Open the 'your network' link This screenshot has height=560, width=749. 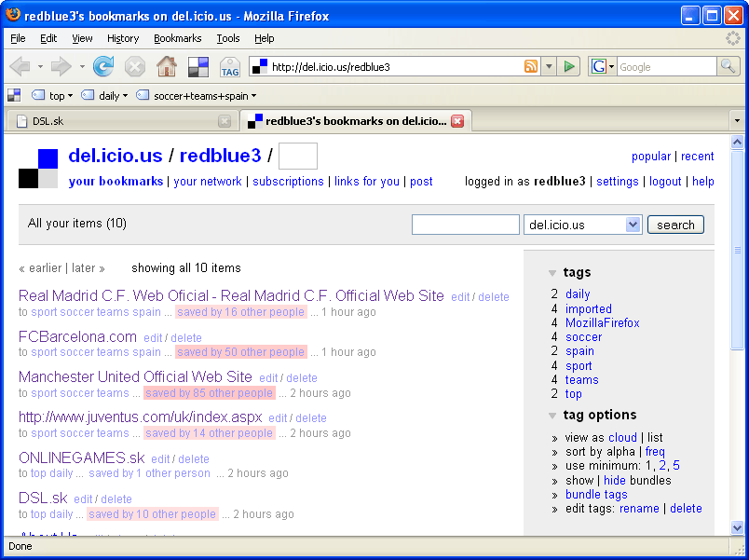point(208,182)
